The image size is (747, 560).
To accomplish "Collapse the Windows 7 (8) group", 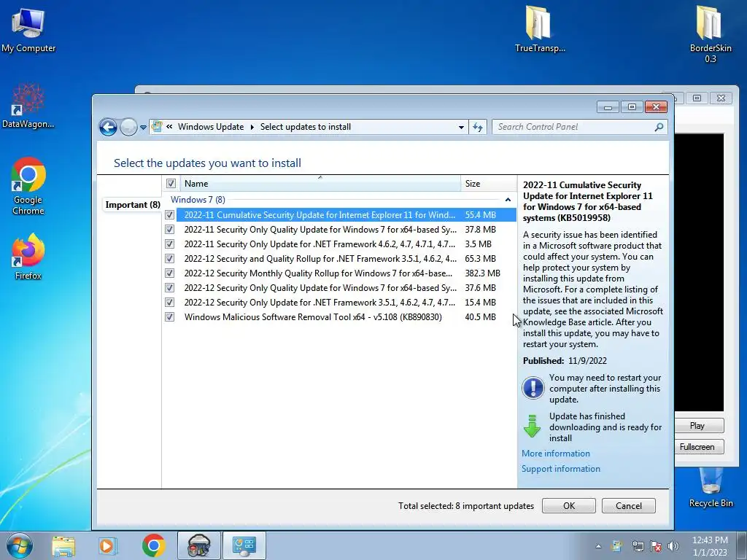I will tap(508, 200).
